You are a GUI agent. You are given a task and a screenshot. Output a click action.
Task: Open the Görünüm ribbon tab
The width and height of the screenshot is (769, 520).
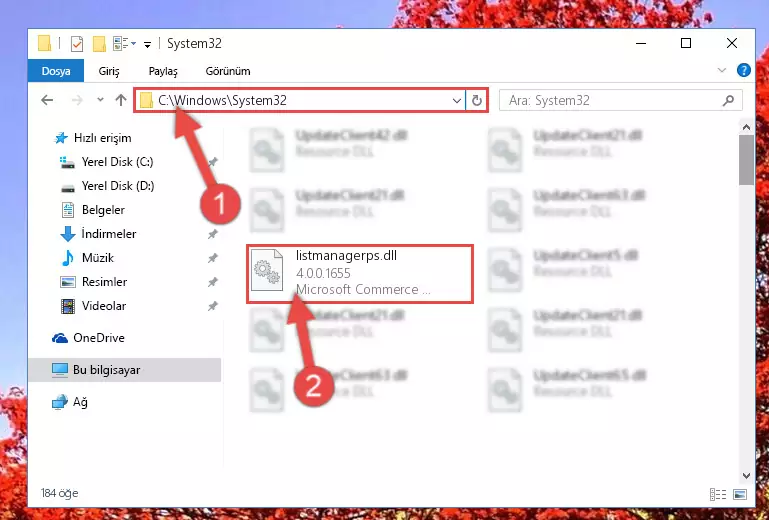[228, 71]
